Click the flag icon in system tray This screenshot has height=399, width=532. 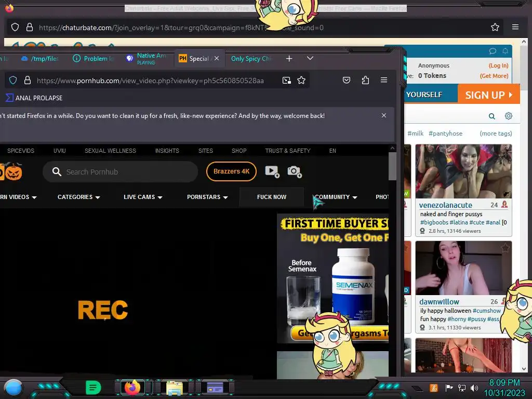(x=449, y=388)
